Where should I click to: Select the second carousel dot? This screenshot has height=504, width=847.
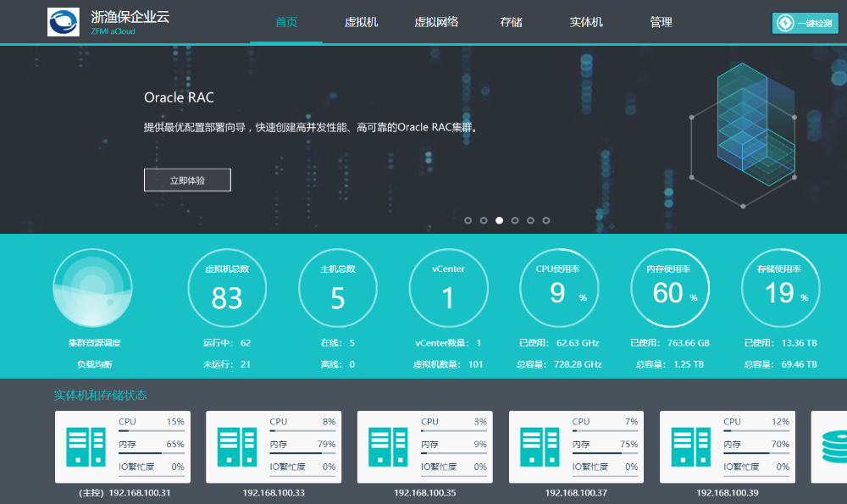(484, 220)
